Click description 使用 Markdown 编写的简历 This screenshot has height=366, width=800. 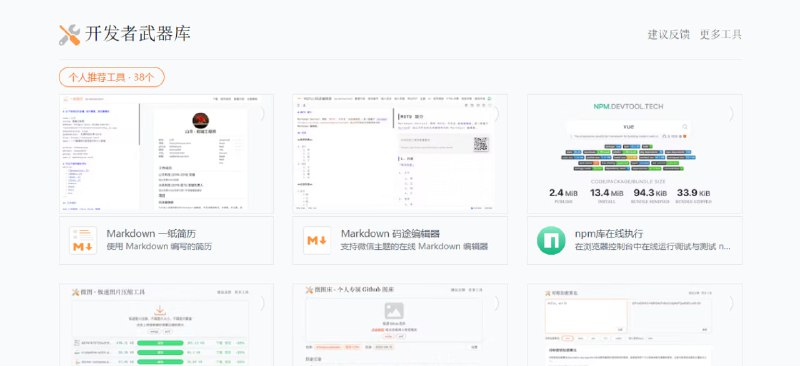[x=159, y=247]
